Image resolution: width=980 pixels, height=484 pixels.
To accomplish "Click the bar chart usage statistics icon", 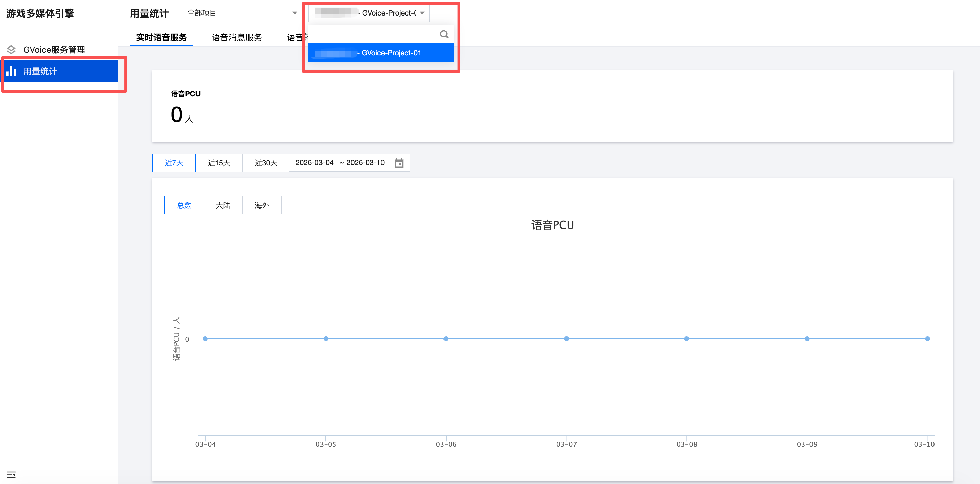I will pos(11,71).
